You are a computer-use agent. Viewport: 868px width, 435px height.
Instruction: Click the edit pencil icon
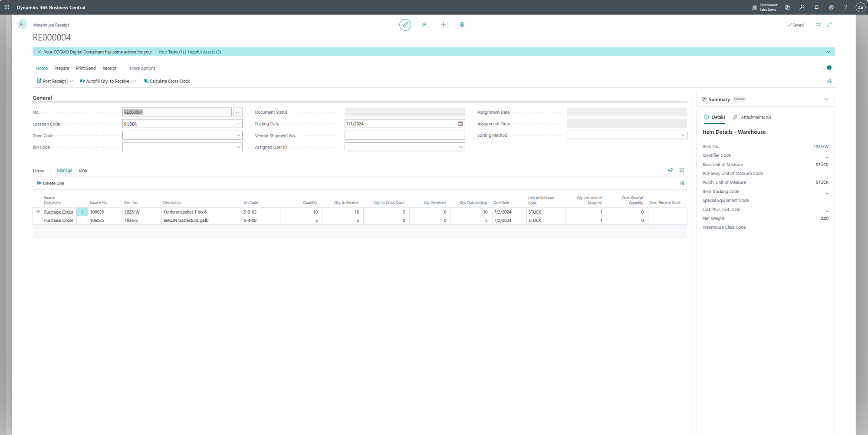[405, 25]
